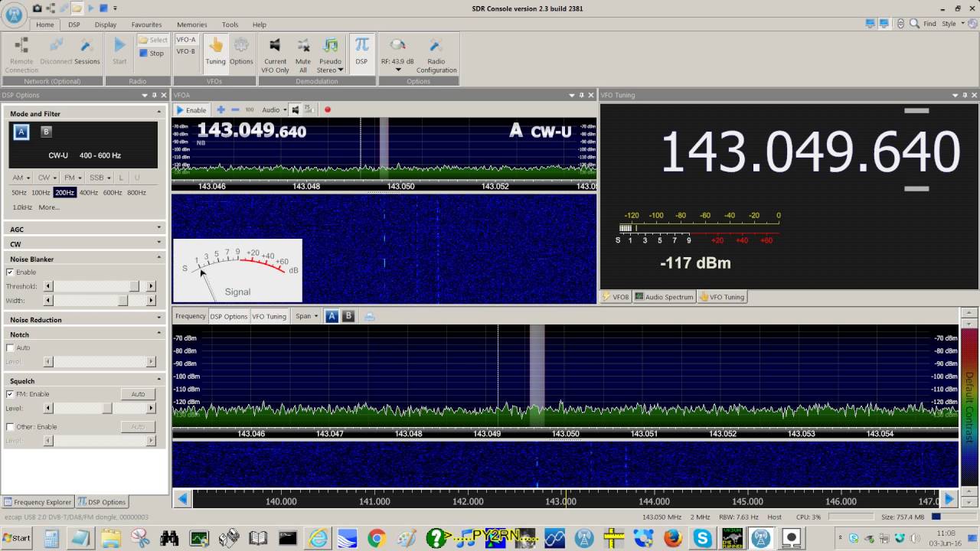980x551 pixels.
Task: Toggle Notch Auto checkbox
Action: [x=10, y=347]
